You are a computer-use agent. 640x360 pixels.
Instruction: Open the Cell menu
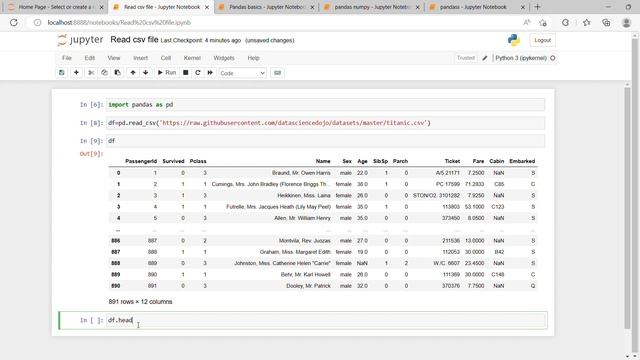click(166, 58)
